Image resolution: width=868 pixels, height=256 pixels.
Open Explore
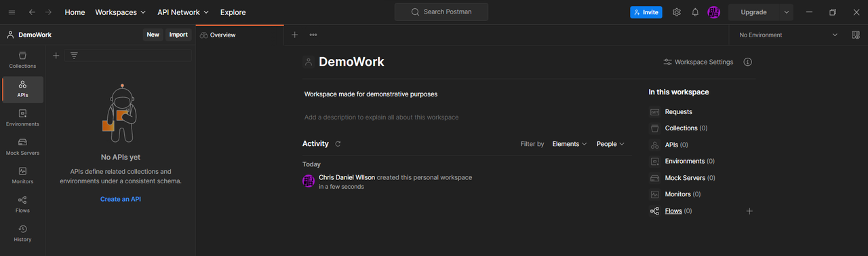233,12
